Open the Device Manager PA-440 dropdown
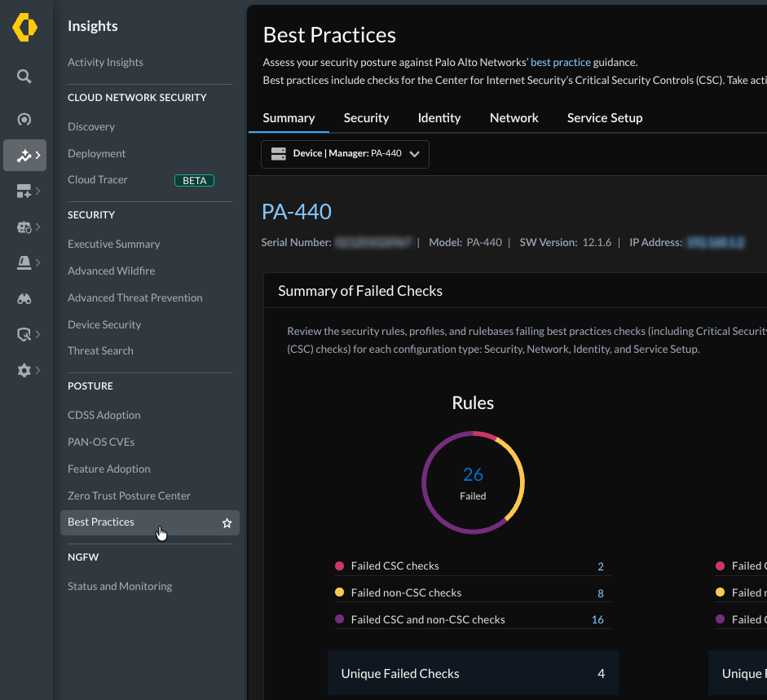The height and width of the screenshot is (700, 767). 345,154
